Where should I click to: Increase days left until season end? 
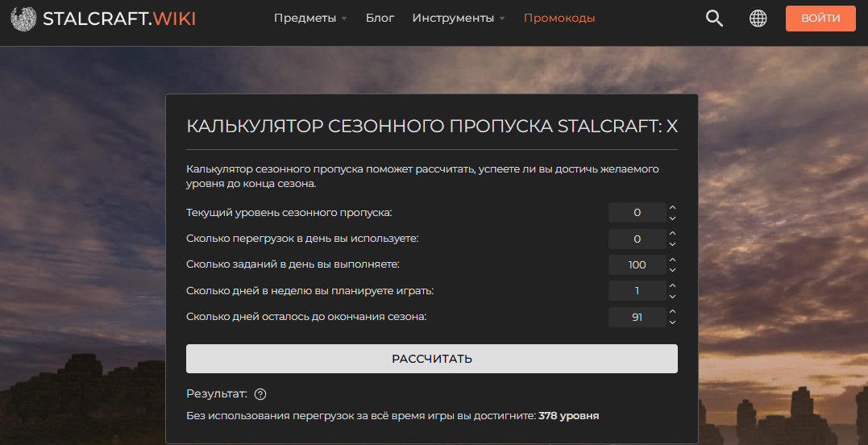(x=672, y=312)
